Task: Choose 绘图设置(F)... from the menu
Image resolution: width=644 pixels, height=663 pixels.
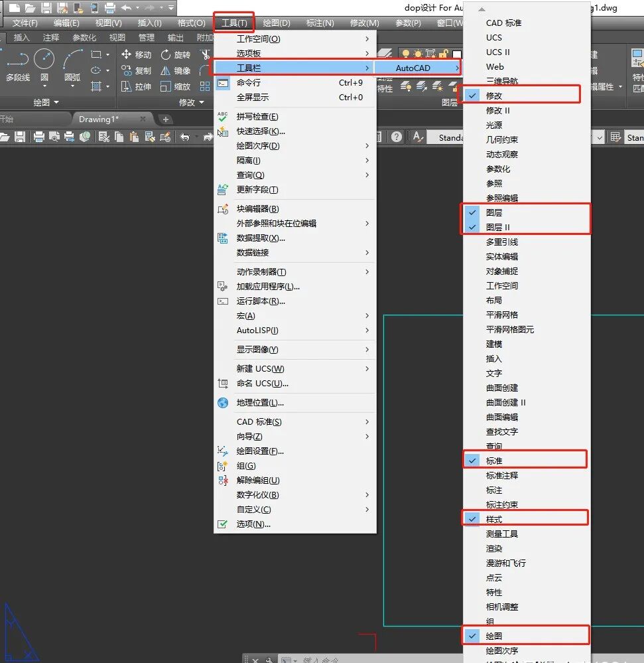Action: (295, 451)
